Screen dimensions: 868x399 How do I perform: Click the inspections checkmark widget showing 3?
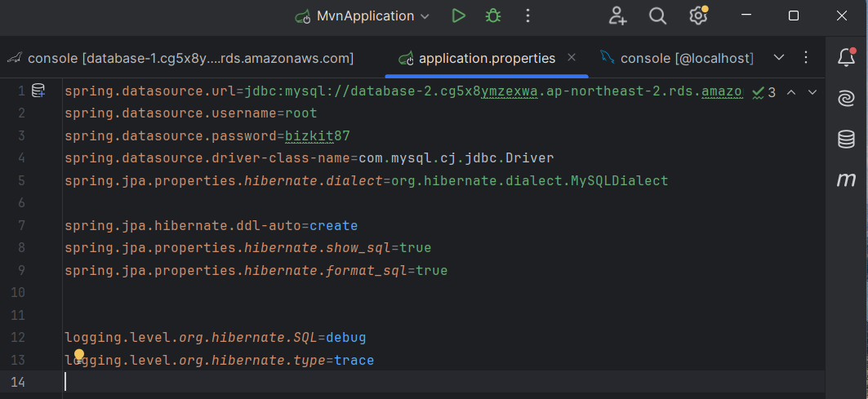[x=764, y=92]
